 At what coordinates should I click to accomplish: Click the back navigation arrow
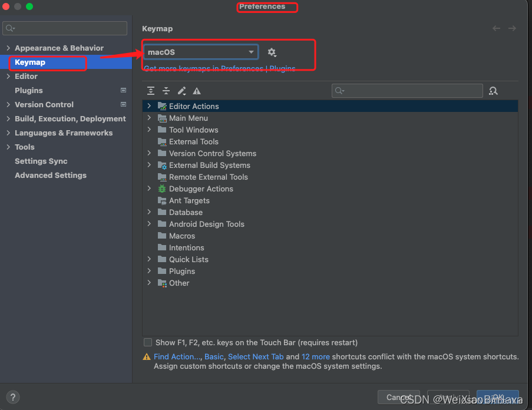[497, 28]
